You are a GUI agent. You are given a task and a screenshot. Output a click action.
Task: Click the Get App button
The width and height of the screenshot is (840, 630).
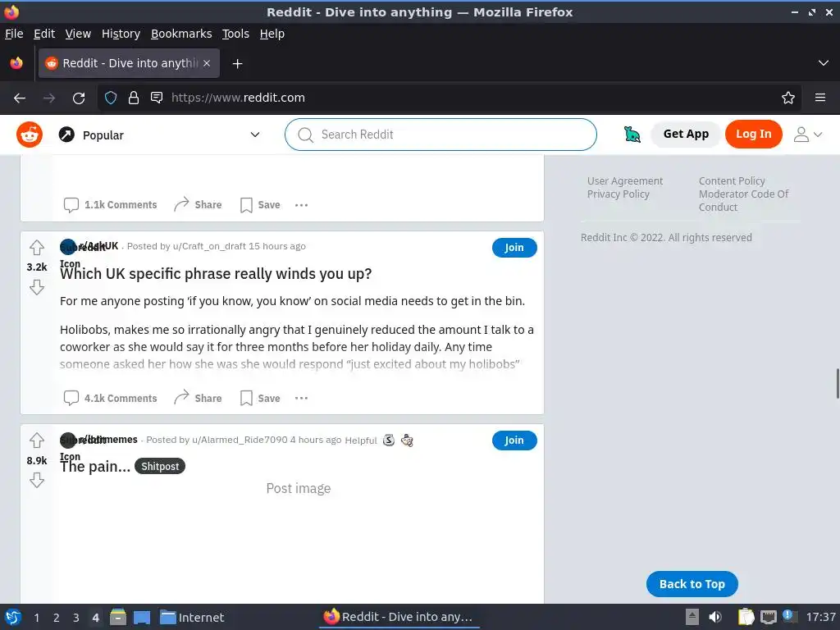(x=686, y=134)
